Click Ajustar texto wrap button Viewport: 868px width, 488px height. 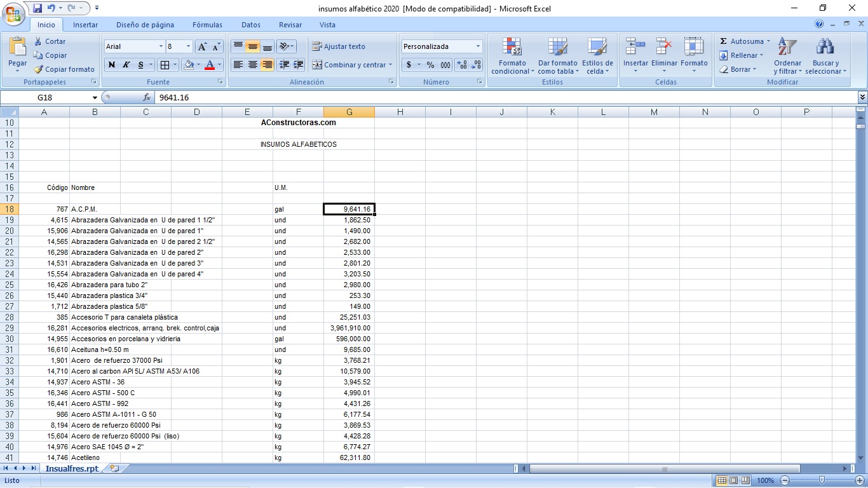click(339, 46)
